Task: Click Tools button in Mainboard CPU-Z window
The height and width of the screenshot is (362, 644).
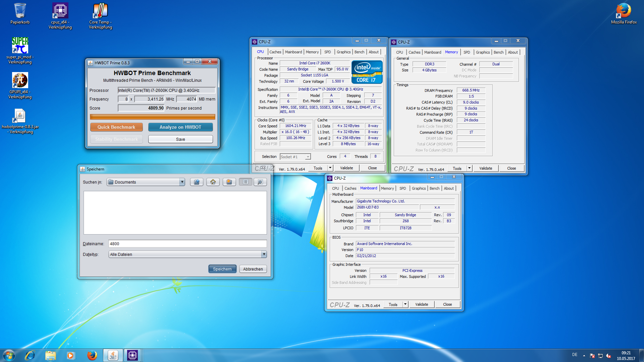Action: pyautogui.click(x=393, y=304)
